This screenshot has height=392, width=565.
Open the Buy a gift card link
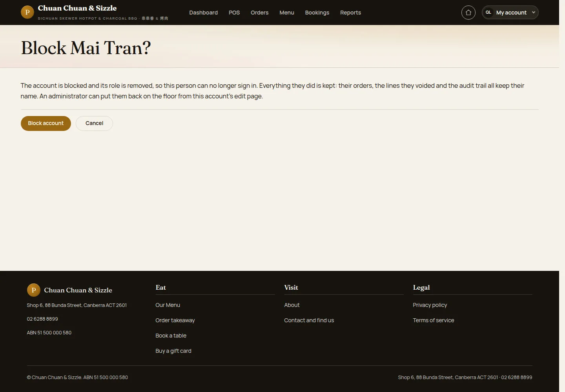coord(173,351)
